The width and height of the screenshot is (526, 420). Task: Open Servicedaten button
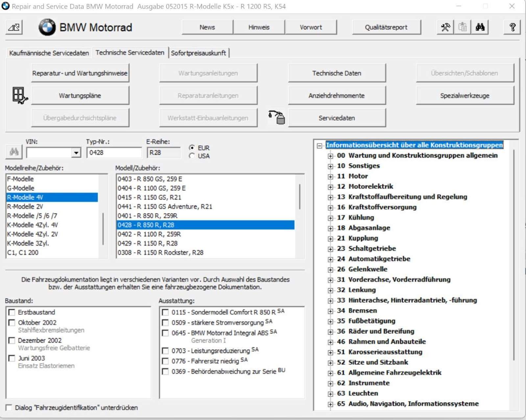337,118
